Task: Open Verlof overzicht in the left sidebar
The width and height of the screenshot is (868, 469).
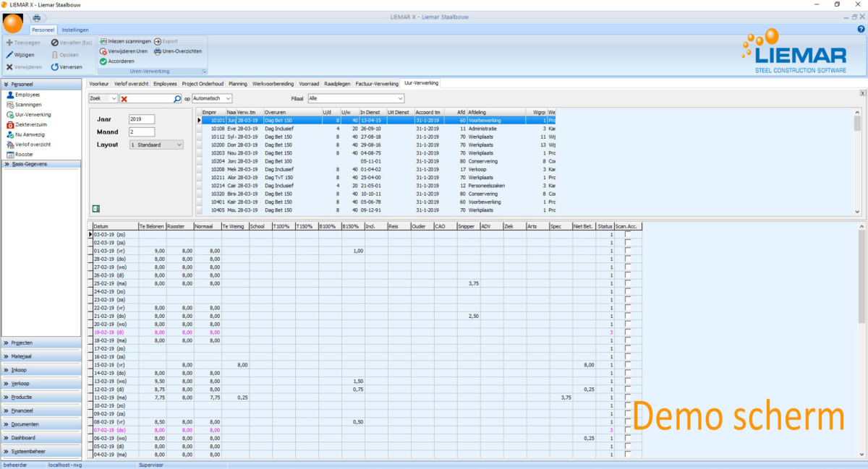Action: [x=29, y=145]
